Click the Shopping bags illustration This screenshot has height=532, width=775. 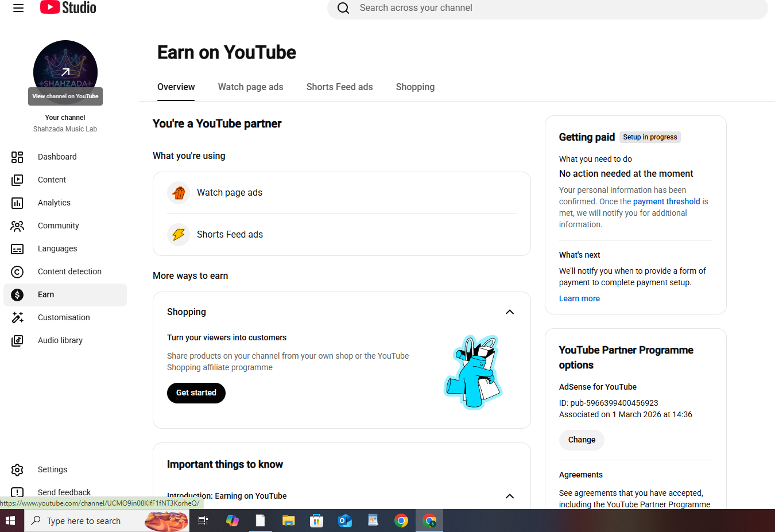tap(474, 372)
